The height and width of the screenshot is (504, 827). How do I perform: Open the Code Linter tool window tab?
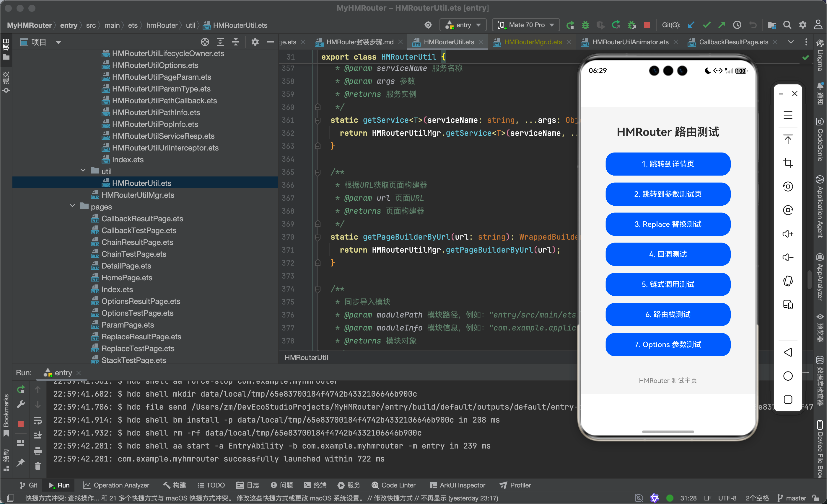394,485
